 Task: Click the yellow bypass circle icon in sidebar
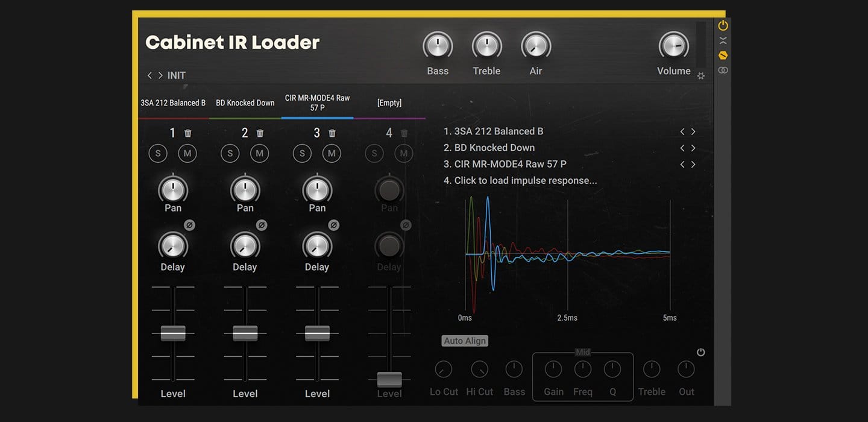click(x=723, y=55)
